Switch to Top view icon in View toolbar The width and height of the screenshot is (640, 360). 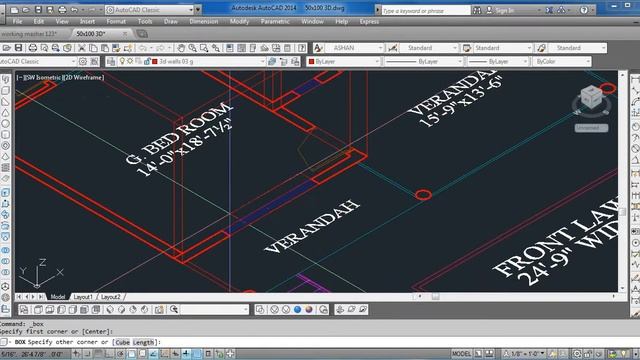[x=38, y=310]
